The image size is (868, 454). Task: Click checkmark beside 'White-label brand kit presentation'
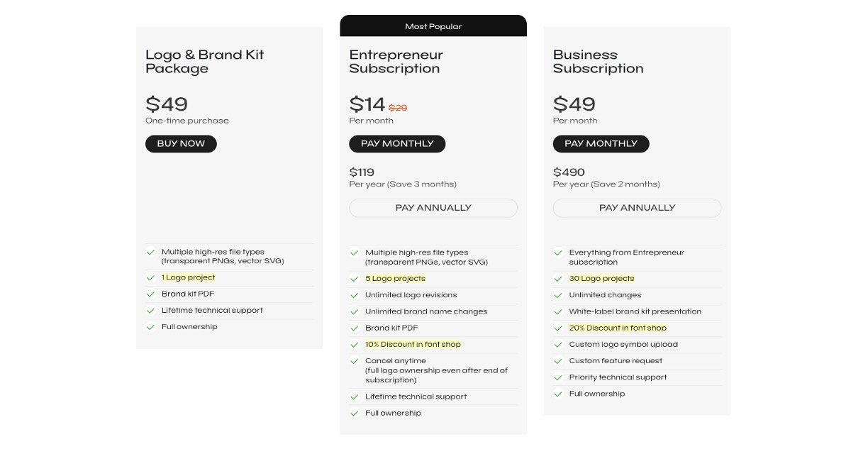pyautogui.click(x=558, y=311)
